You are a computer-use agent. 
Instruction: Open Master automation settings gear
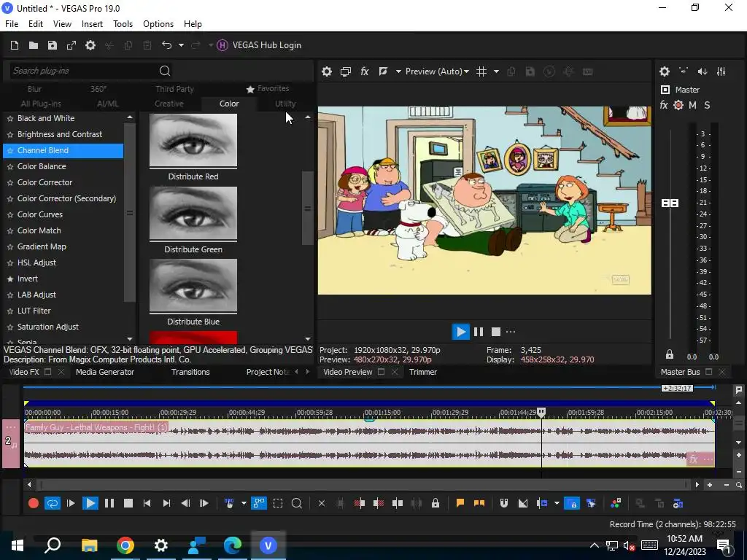(678, 105)
